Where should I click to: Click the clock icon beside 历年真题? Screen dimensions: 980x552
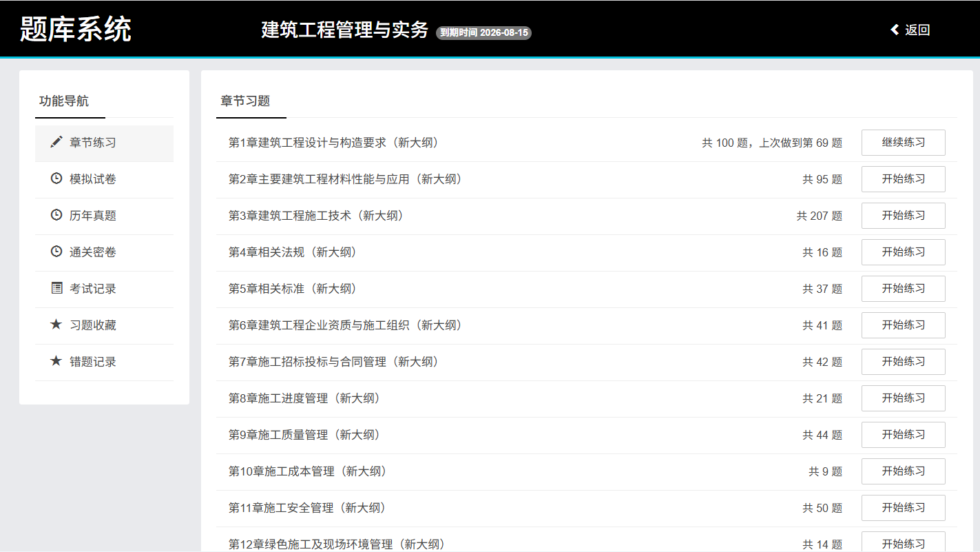pyautogui.click(x=56, y=216)
